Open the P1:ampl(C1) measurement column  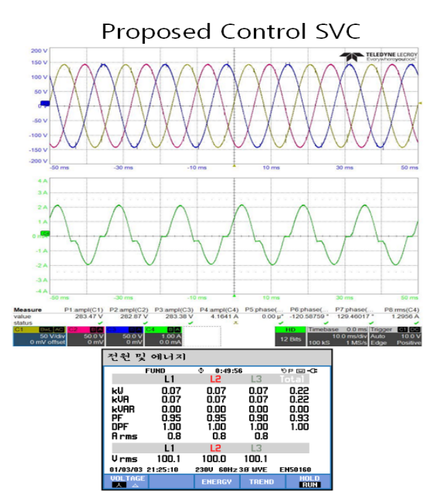83,317
